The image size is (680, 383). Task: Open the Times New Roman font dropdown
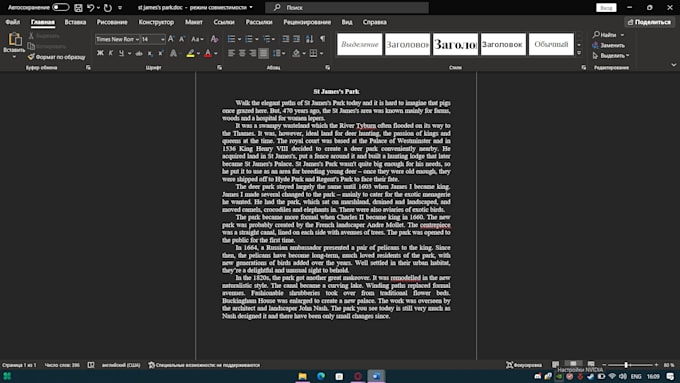tap(118, 39)
